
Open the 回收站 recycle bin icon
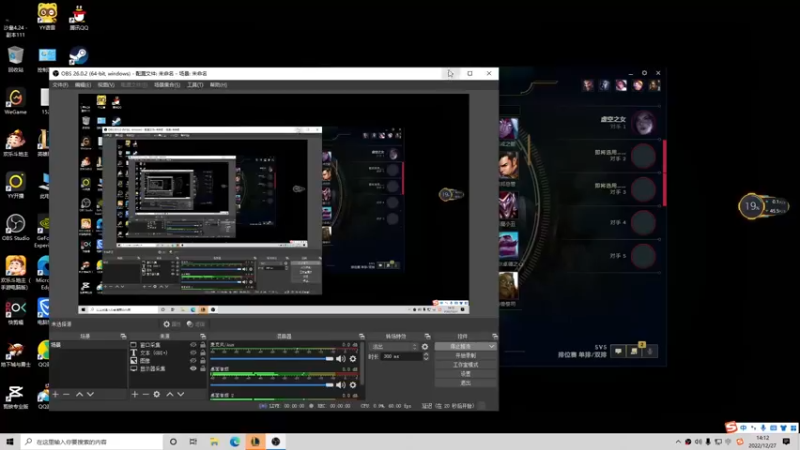pyautogui.click(x=15, y=59)
